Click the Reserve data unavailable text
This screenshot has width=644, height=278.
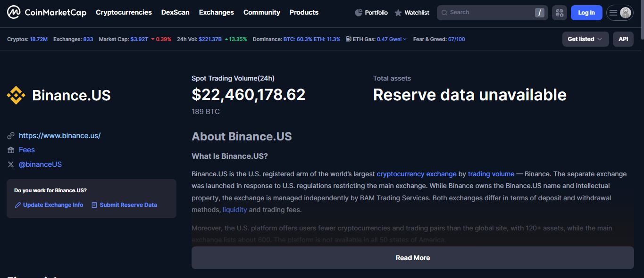470,95
